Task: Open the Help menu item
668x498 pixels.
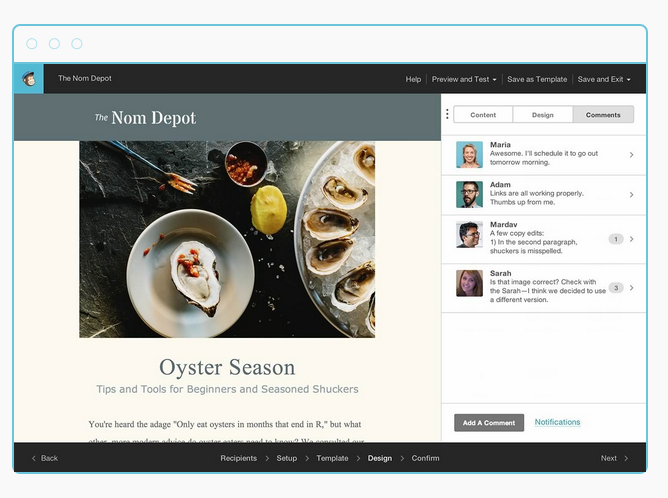Action: [x=413, y=79]
